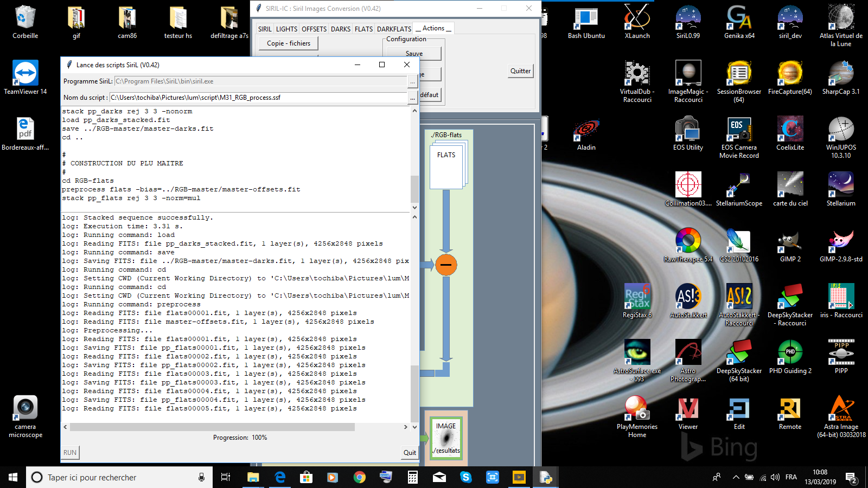
Task: Click the orange minus circle in the flats diagram
Action: tap(446, 265)
